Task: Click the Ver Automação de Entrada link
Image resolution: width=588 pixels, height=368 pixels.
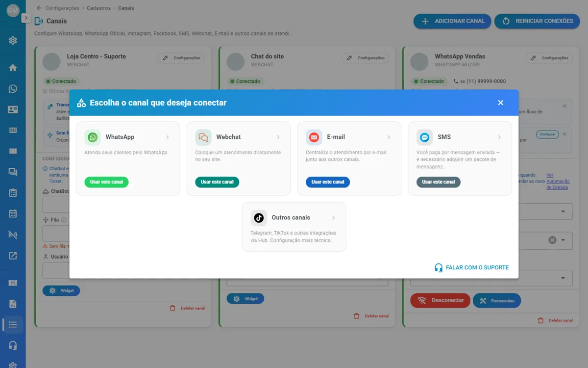Action: point(558,181)
